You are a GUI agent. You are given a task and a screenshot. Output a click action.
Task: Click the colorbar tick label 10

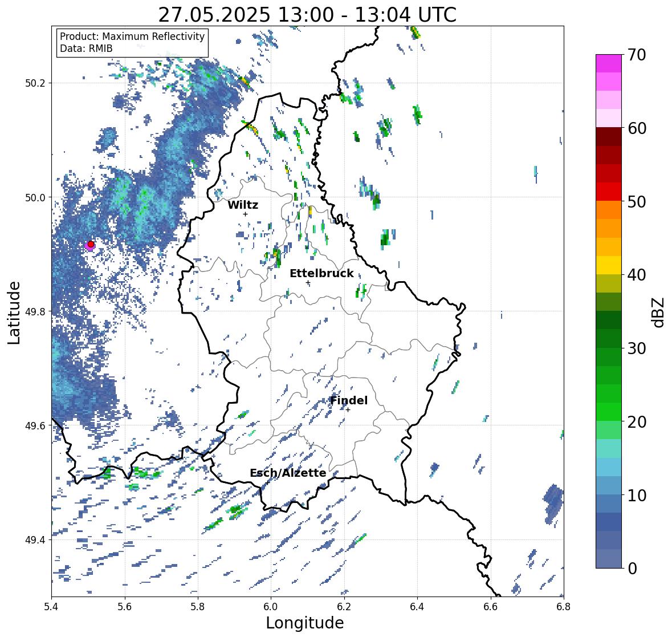click(637, 495)
